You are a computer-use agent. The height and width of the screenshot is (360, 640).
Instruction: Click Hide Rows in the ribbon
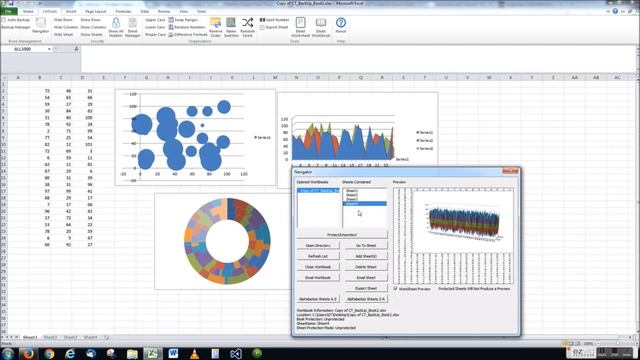click(x=63, y=20)
